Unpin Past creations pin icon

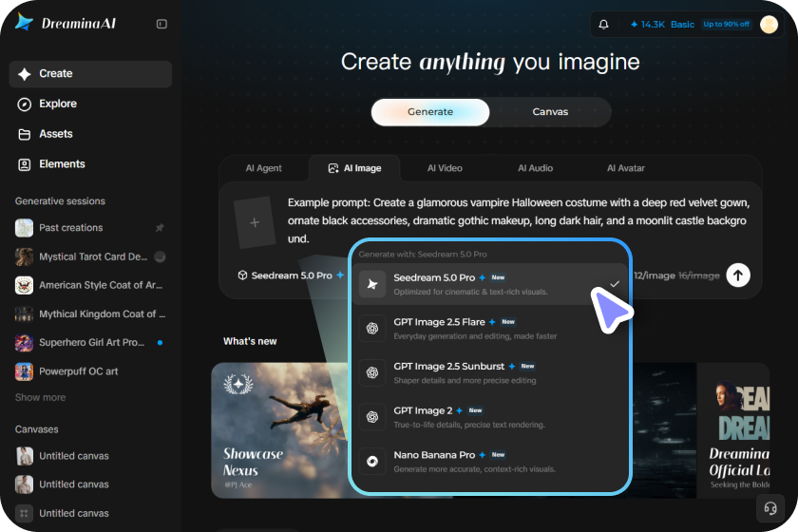[x=160, y=228]
